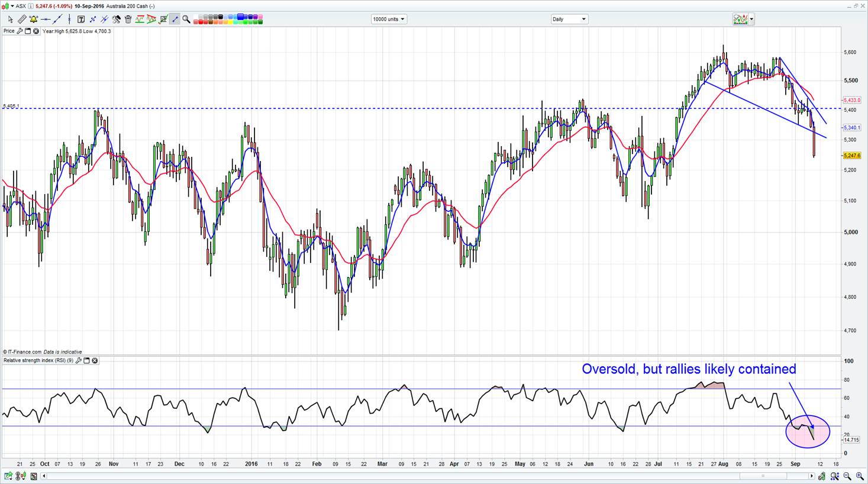Expand the ASX instrument dropdown arrow
This screenshot has height=484, width=868.
[x=13, y=6]
